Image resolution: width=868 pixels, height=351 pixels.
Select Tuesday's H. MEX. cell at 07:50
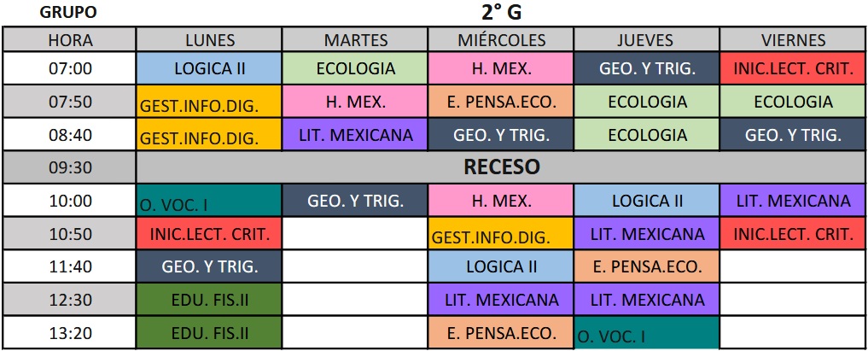(355, 102)
